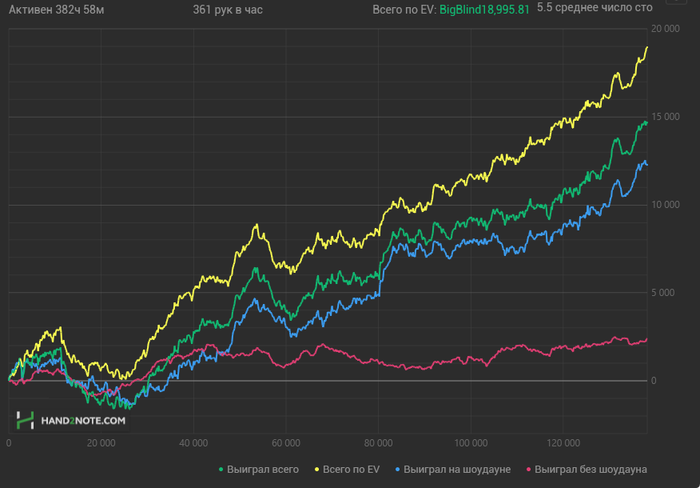Click the green dot beside 'Выиграл всего'
The image size is (700, 488).
221,470
